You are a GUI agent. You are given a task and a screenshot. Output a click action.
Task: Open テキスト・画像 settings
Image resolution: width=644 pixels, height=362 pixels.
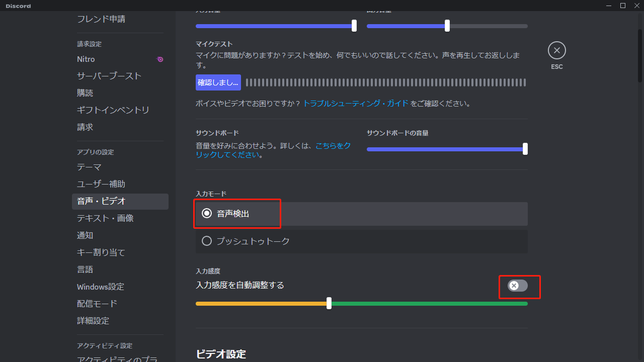pyautogui.click(x=120, y=219)
